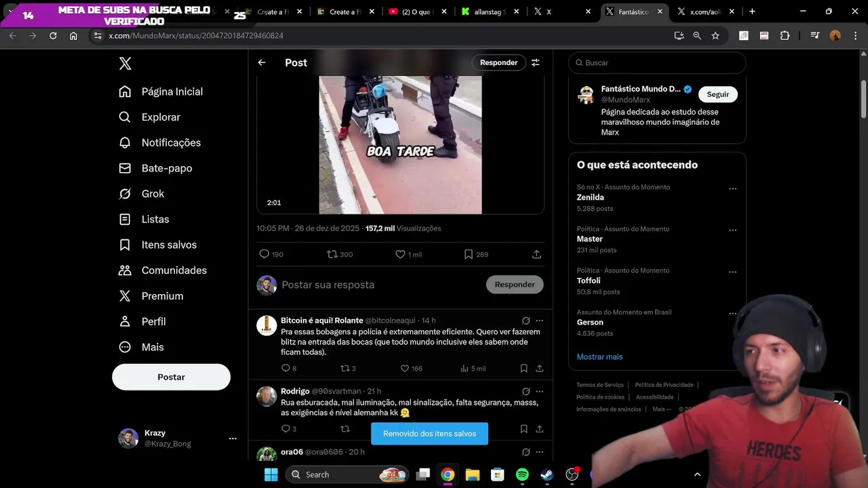Open Krazy account options menu
Screen dimensions: 868x488
tap(233, 439)
